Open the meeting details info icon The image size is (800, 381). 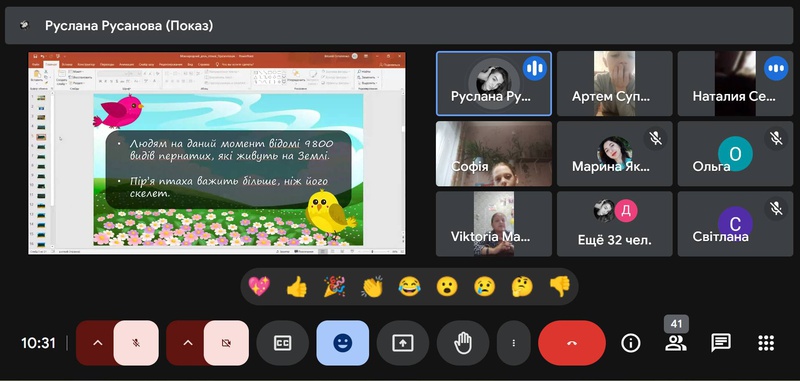631,343
